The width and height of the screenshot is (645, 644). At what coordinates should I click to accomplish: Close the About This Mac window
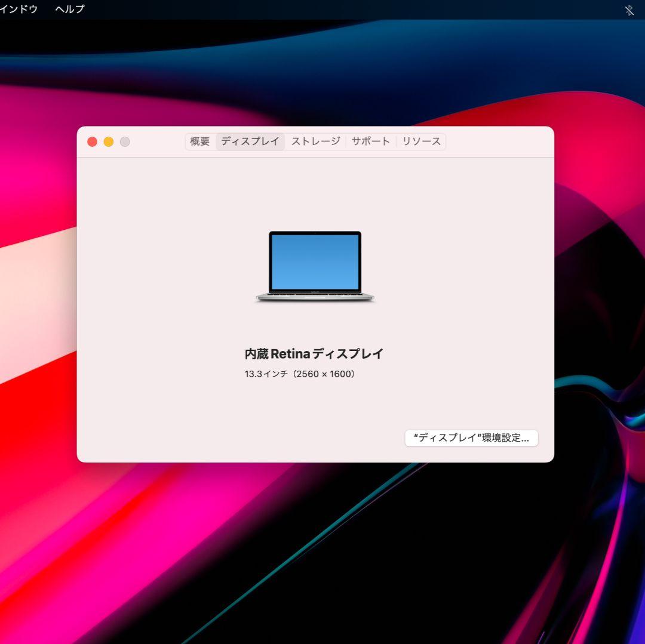click(92, 141)
